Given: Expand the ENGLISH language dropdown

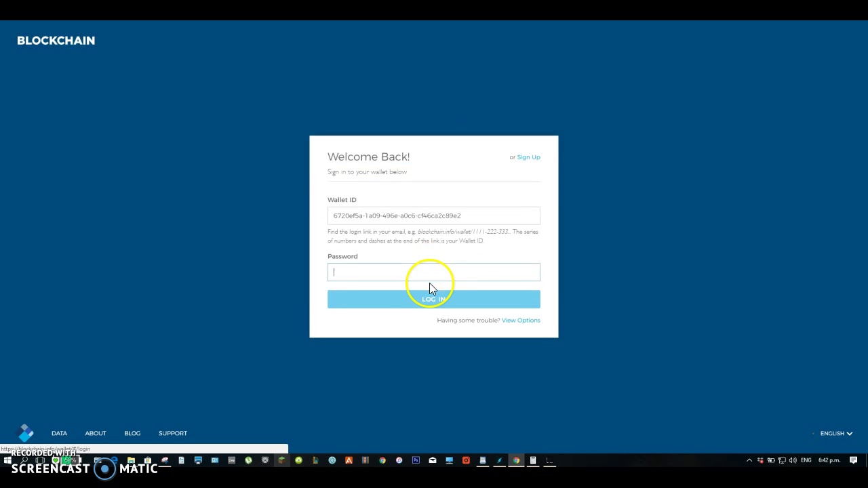Looking at the screenshot, I should (836, 433).
